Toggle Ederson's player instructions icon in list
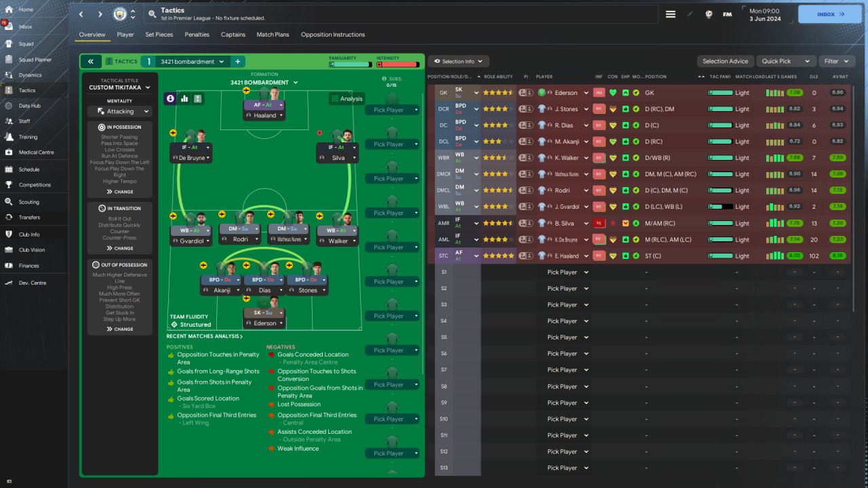Screen dimensions: 868x488 tap(526, 93)
